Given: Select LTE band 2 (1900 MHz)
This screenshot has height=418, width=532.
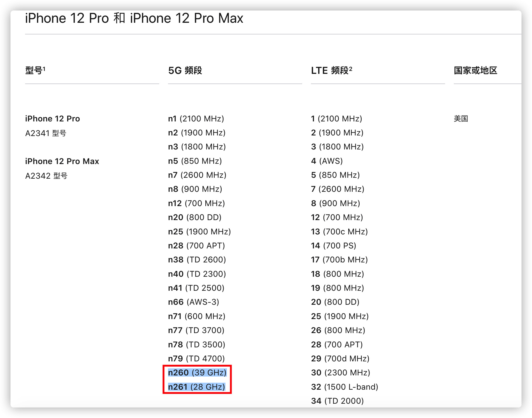Looking at the screenshot, I should [337, 133].
